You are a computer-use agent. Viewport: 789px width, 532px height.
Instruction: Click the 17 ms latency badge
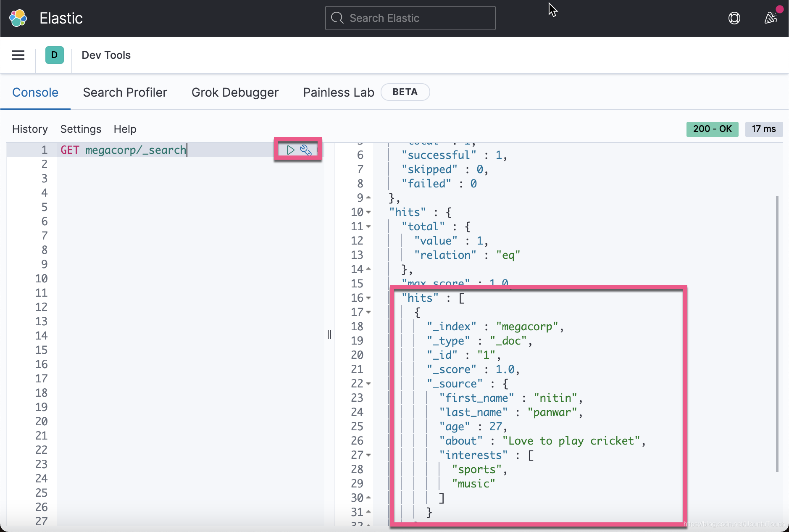pos(764,129)
